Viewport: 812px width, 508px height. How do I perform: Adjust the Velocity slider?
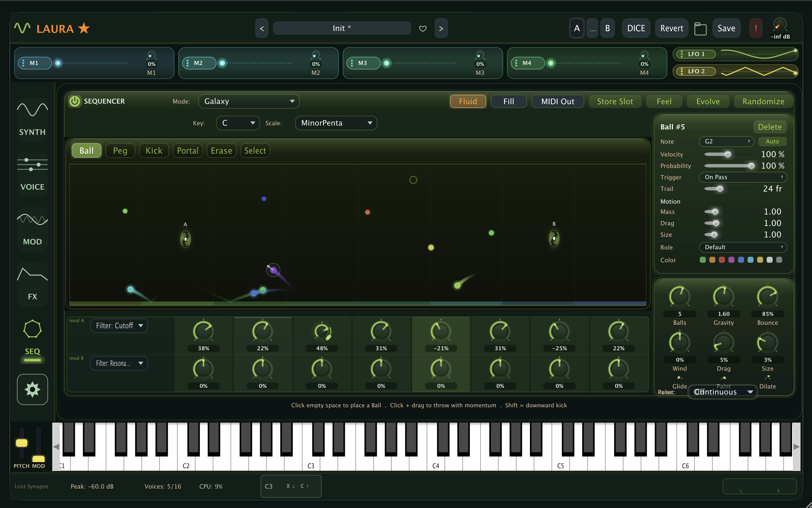(728, 155)
